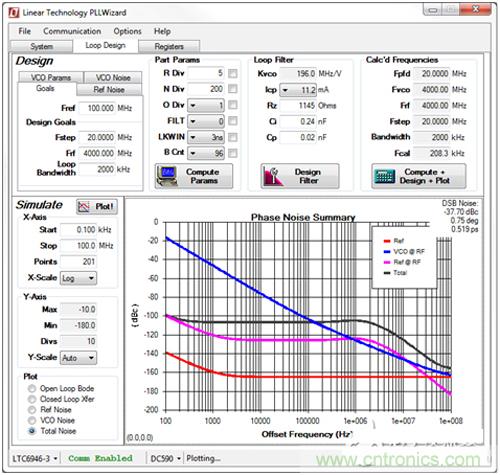Toggle the N Div checkbox
500x475 pixels.
click(233, 89)
